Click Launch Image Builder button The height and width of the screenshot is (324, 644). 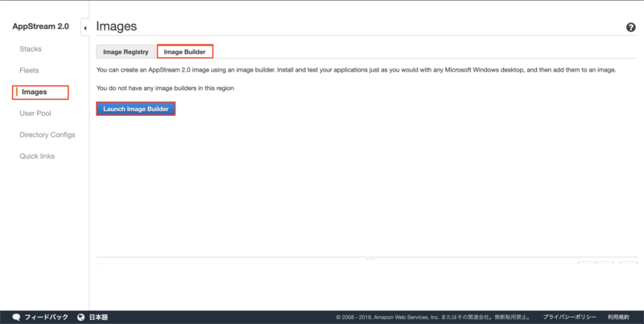point(136,109)
